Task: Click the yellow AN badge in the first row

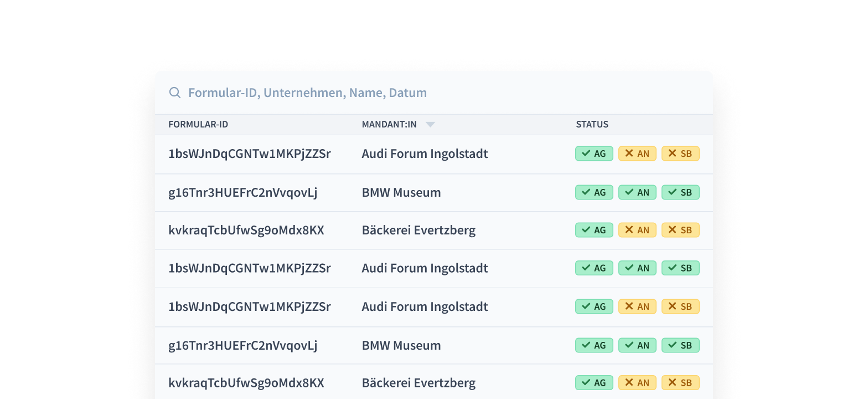Action: pyautogui.click(x=637, y=154)
